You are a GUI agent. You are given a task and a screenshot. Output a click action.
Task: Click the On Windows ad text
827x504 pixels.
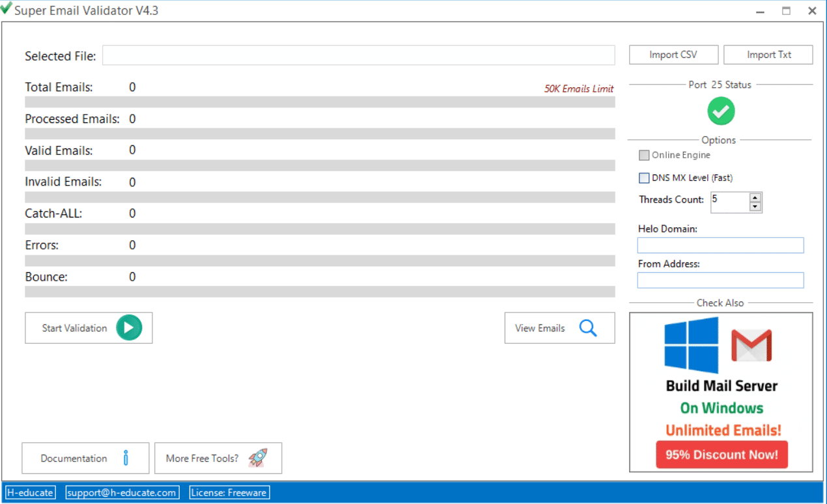tap(722, 408)
